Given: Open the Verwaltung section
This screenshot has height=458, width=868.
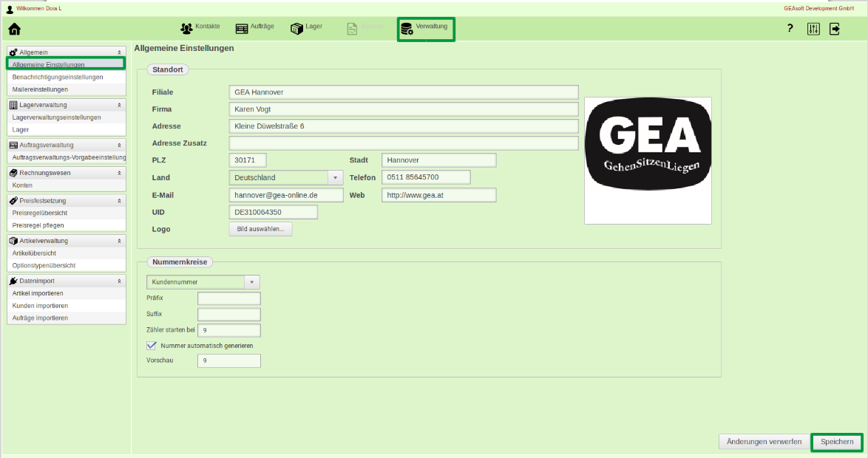Looking at the screenshot, I should pyautogui.click(x=425, y=28).
